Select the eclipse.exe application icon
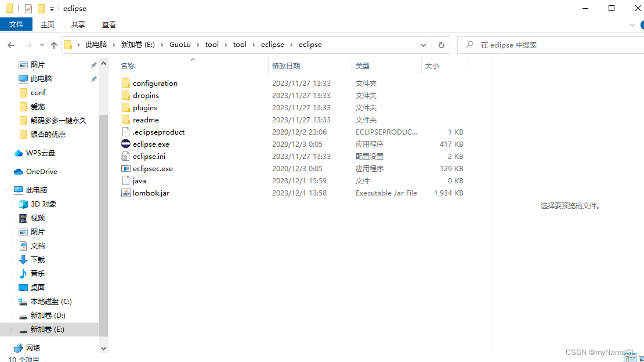This screenshot has height=362, width=644. (126, 144)
